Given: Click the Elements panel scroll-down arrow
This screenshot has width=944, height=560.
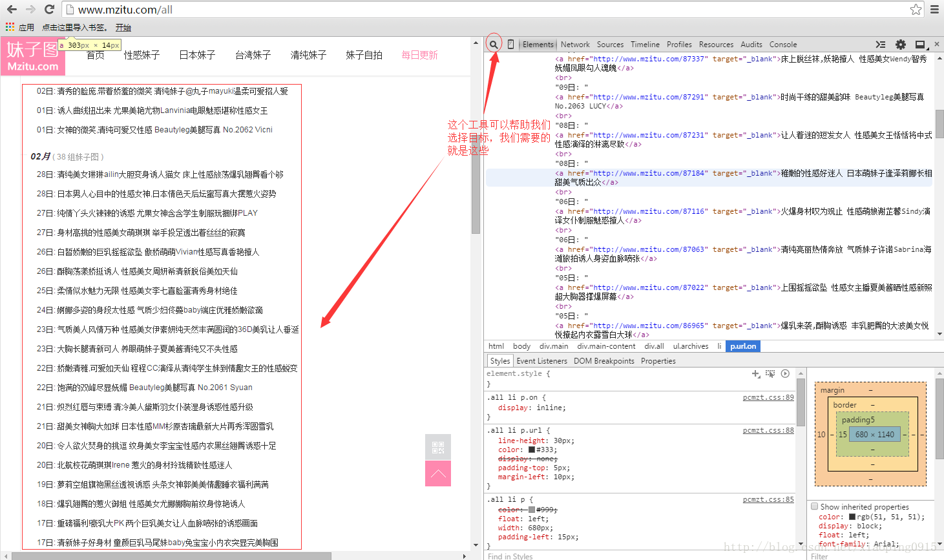Looking at the screenshot, I should pos(939,334).
